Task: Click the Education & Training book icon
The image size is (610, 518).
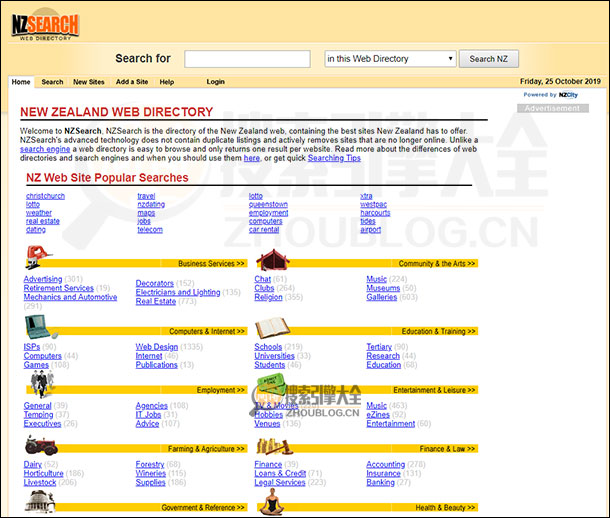Action: [x=271, y=327]
